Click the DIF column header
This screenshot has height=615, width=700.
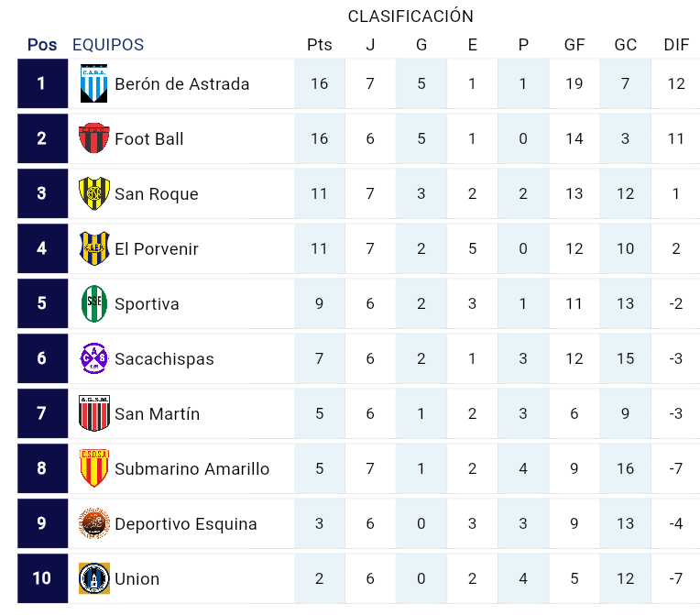tap(676, 45)
